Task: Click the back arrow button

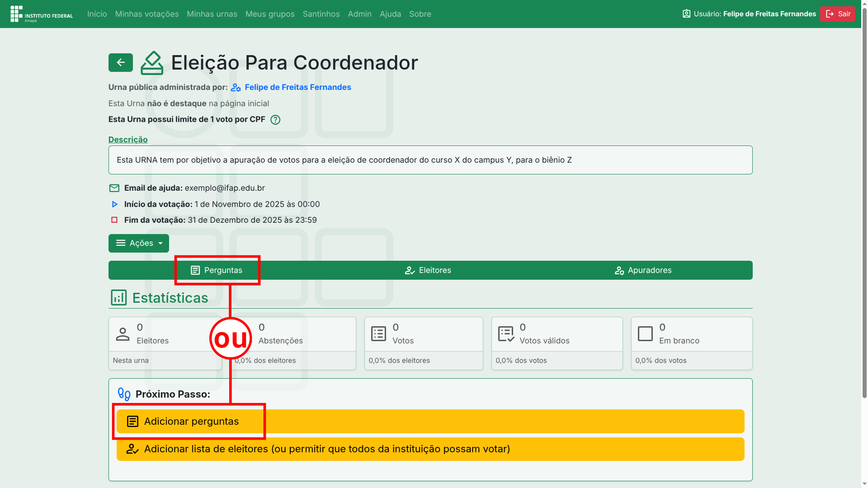Action: point(120,62)
